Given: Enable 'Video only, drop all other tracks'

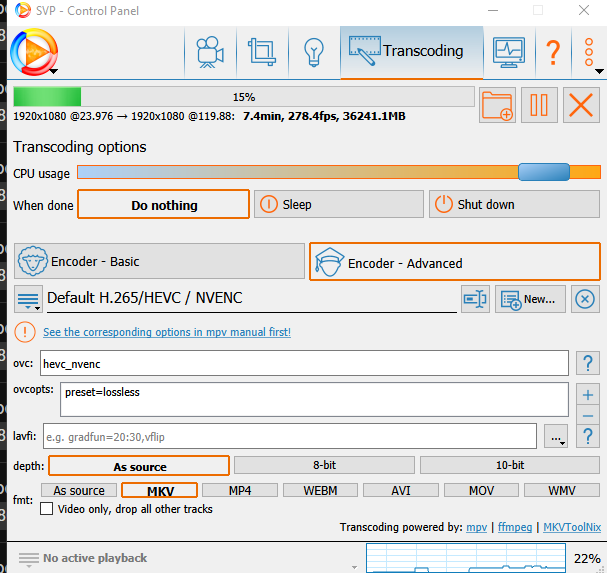Looking at the screenshot, I should pyautogui.click(x=47, y=509).
